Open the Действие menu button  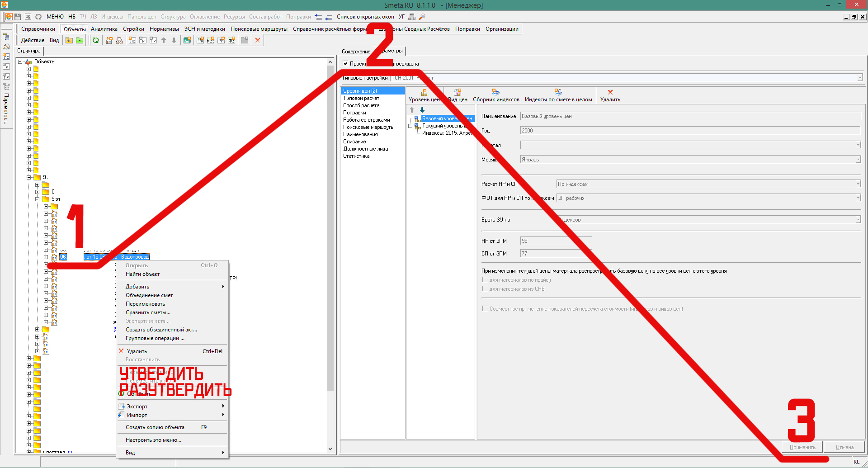click(x=33, y=40)
